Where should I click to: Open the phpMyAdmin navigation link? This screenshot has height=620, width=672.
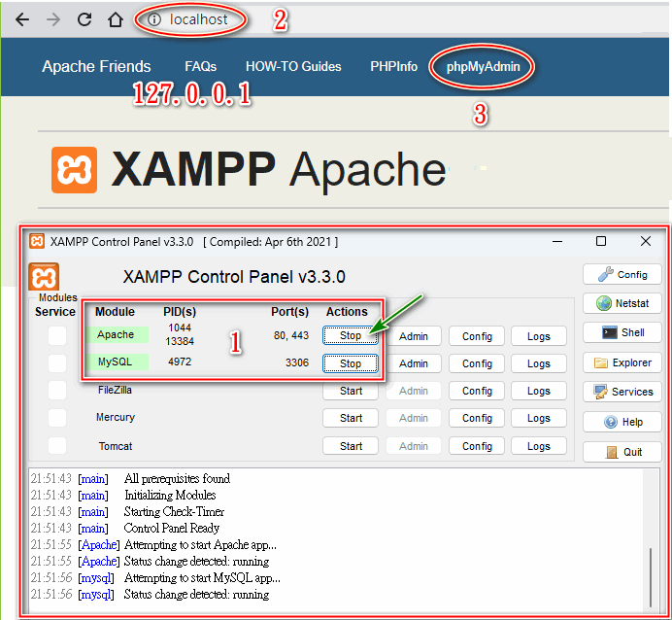483,67
